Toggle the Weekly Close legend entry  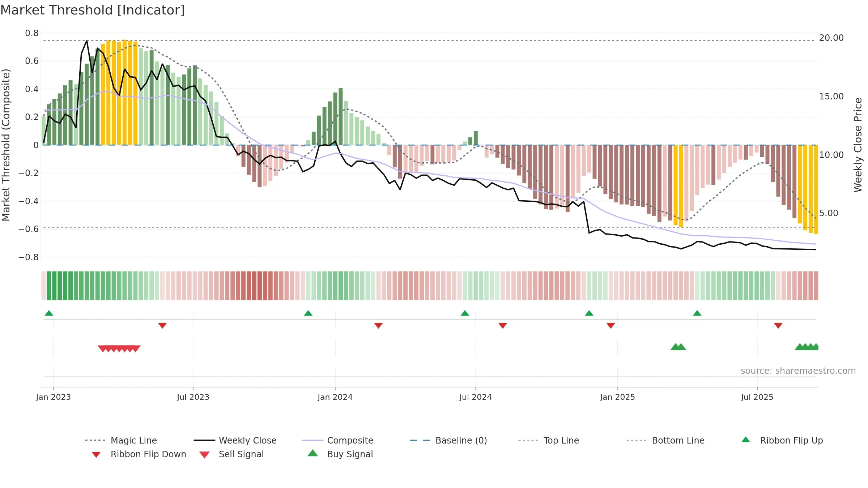click(235, 440)
